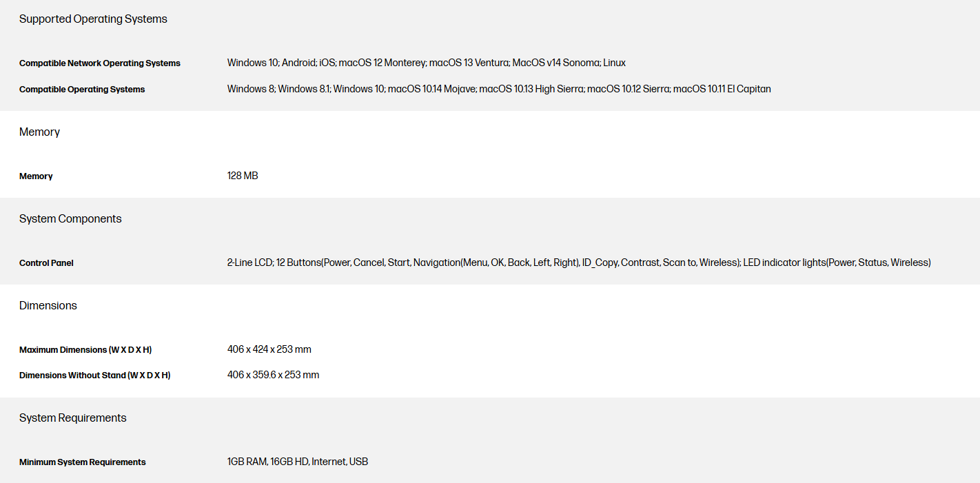The width and height of the screenshot is (980, 483).
Task: Click the System Components section heading
Action: coord(70,219)
